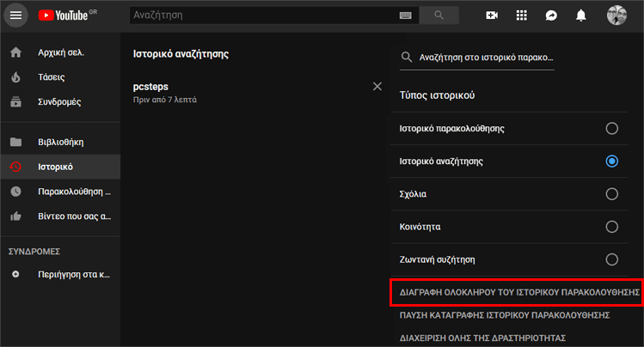Screen dimensions: 644x347
Task: Select the Σχόλια radio button
Action: 611,194
